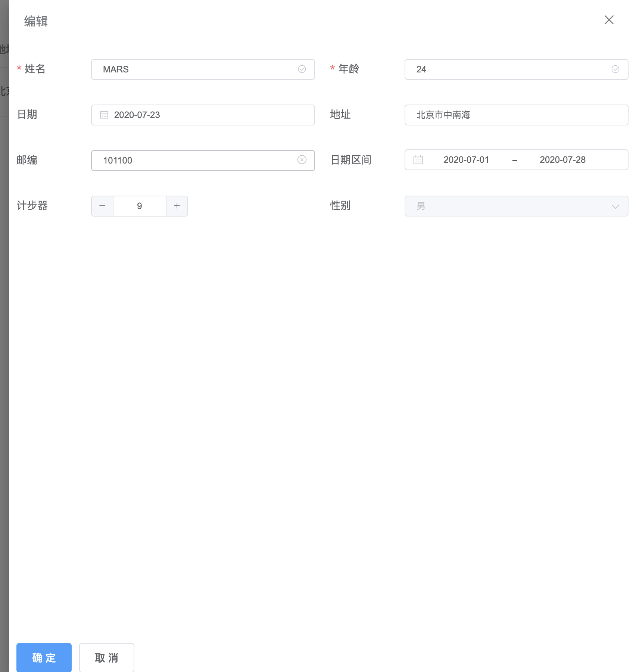The height and width of the screenshot is (672, 636).
Task: Close the 编辑 dialog with the X
Action: pos(609,20)
